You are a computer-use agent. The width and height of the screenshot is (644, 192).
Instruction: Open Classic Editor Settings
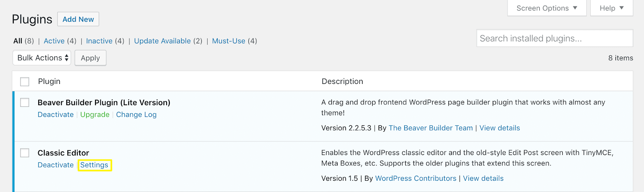pyautogui.click(x=94, y=165)
